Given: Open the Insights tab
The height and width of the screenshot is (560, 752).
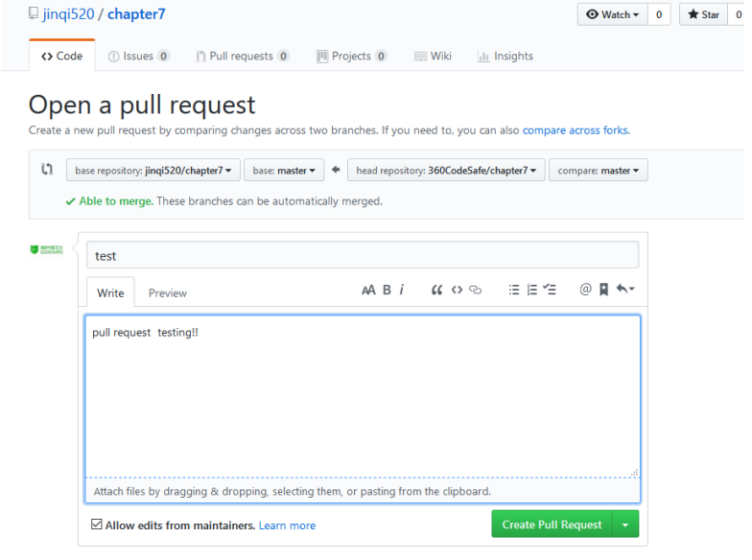Looking at the screenshot, I should (x=505, y=56).
